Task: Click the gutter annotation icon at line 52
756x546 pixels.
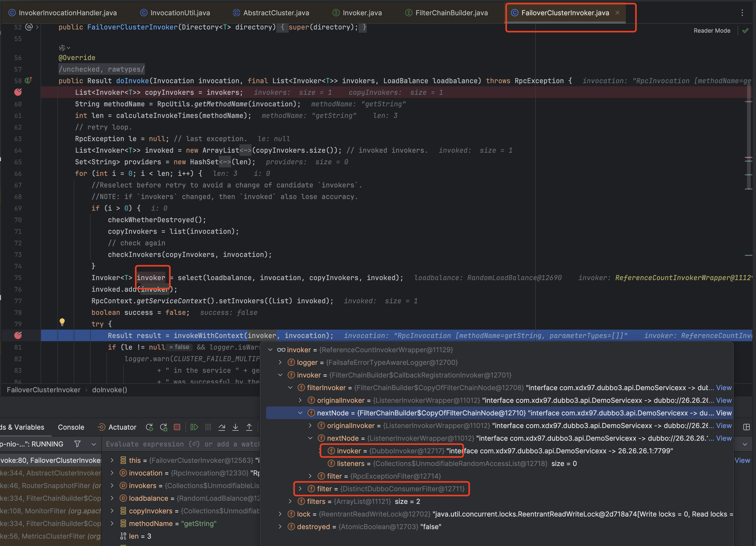Action: coord(29,27)
